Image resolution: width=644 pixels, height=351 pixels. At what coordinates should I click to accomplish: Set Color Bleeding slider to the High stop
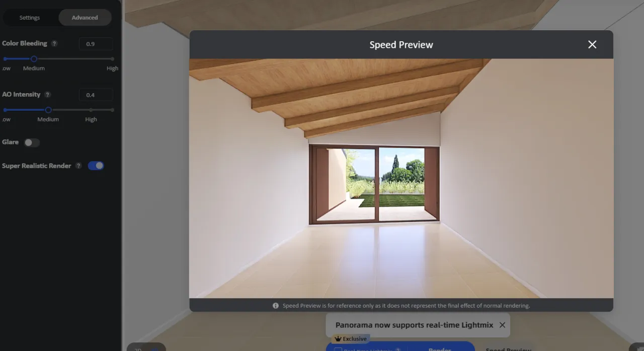112,59
